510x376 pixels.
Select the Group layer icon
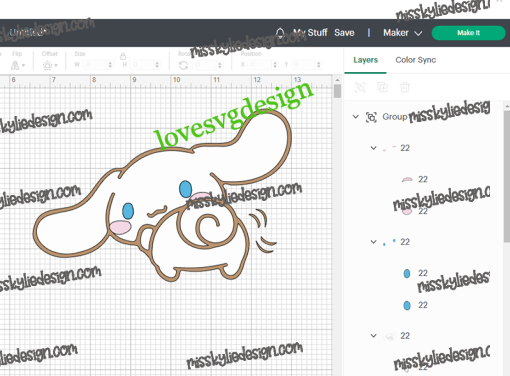click(371, 117)
